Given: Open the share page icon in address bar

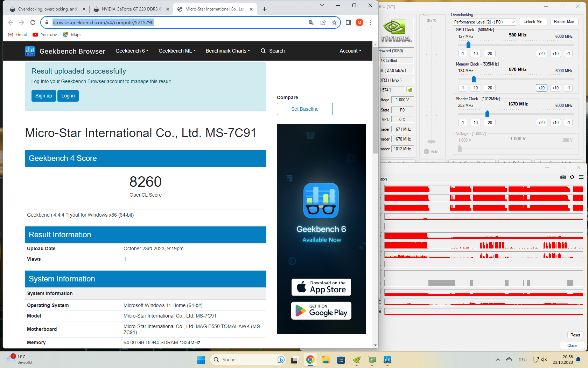Looking at the screenshot, I should click(x=323, y=22).
